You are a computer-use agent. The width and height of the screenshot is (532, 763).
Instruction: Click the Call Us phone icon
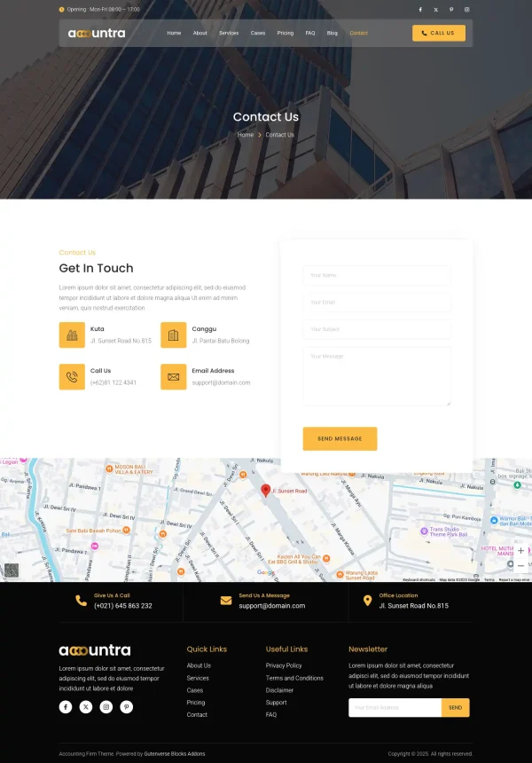(x=72, y=377)
